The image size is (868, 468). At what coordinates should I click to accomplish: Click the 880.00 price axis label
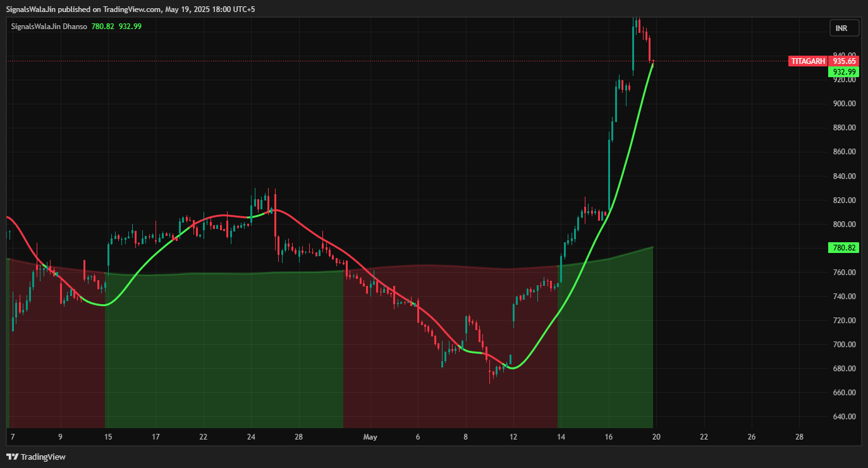point(844,128)
